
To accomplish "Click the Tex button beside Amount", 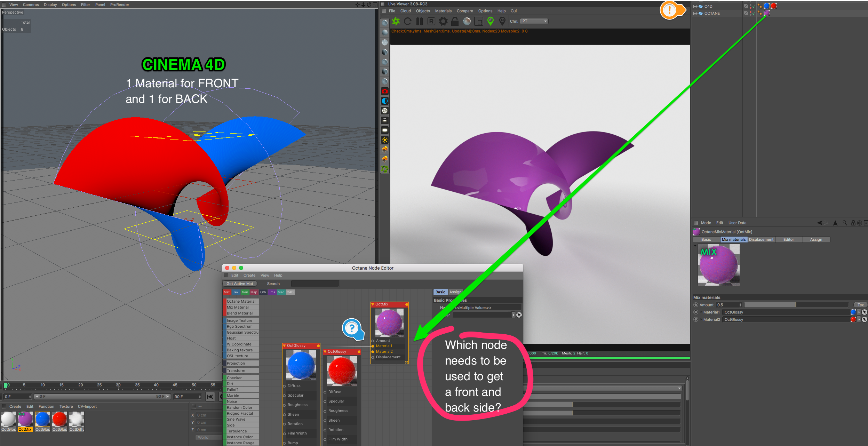I will pyautogui.click(x=860, y=305).
